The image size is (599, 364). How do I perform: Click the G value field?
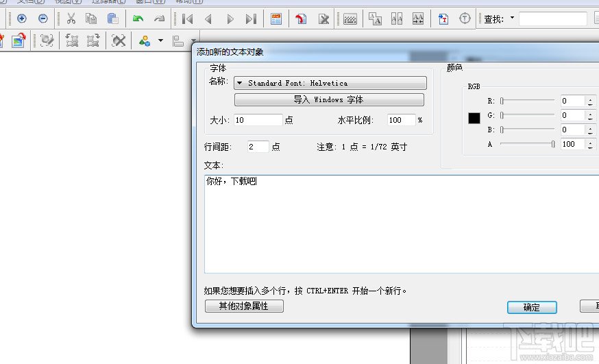(x=572, y=115)
